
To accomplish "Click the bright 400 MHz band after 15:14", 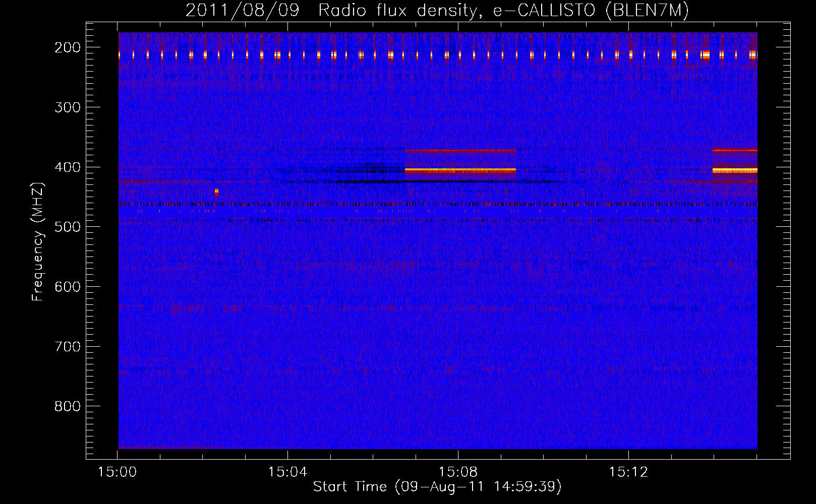I will tap(735, 171).
